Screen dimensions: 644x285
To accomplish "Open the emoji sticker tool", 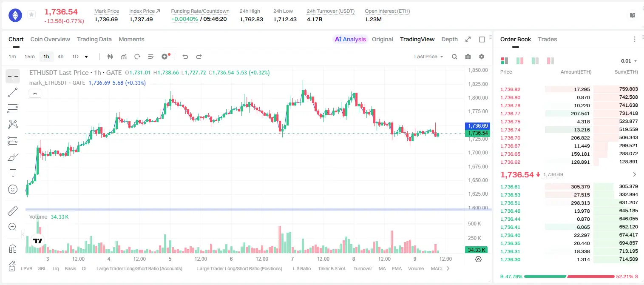I will click(13, 189).
